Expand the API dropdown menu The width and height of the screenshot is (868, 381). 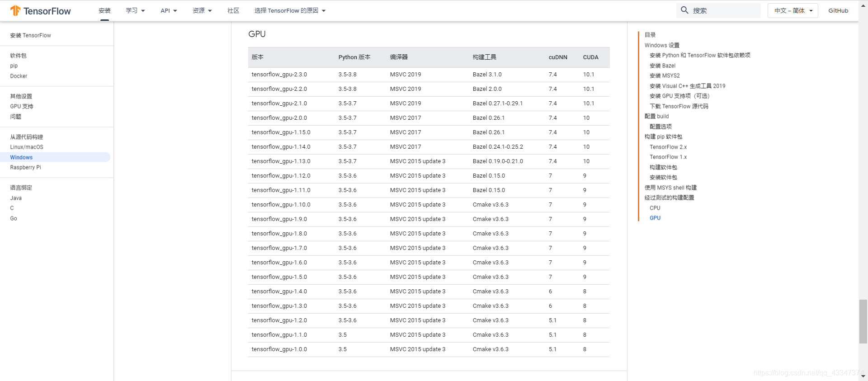(169, 10)
